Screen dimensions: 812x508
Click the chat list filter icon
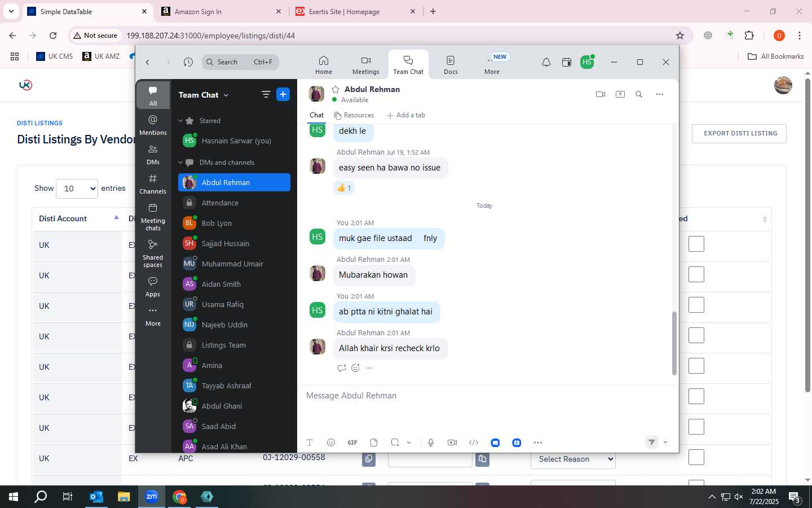click(266, 95)
